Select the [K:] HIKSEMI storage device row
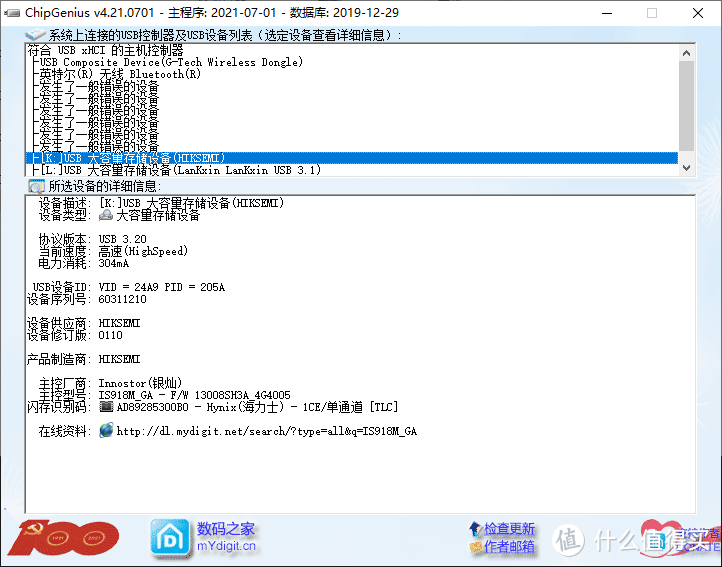The image size is (722, 567). pos(352,158)
